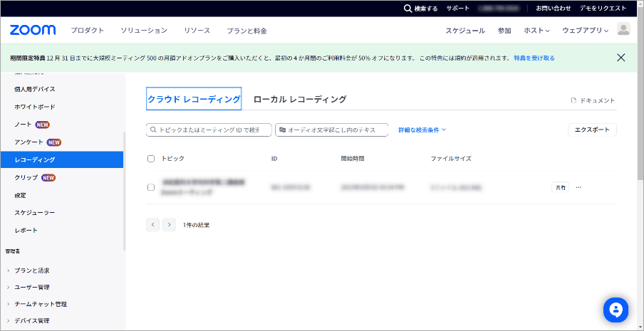Click スケジュール in header
Screen dimensions: 644x331
tap(465, 31)
